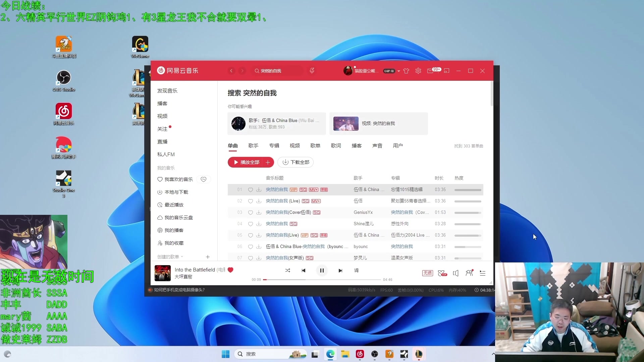The image size is (644, 362).
Task: Skip to the next track
Action: [340, 270]
